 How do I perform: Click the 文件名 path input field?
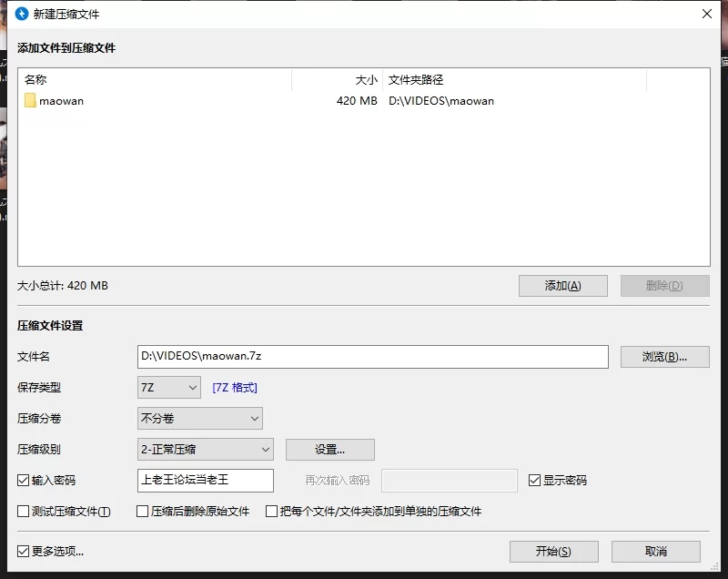373,357
